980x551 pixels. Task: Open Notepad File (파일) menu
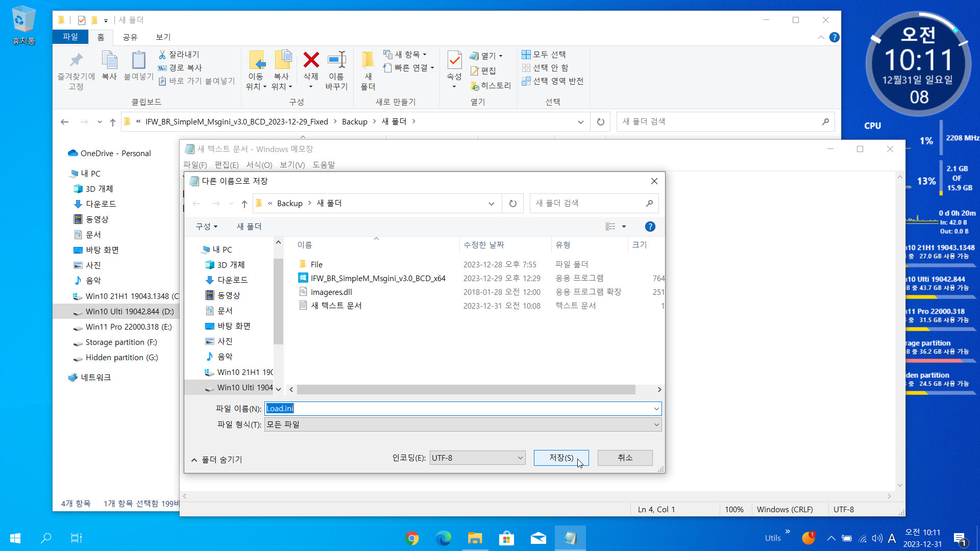coord(195,165)
